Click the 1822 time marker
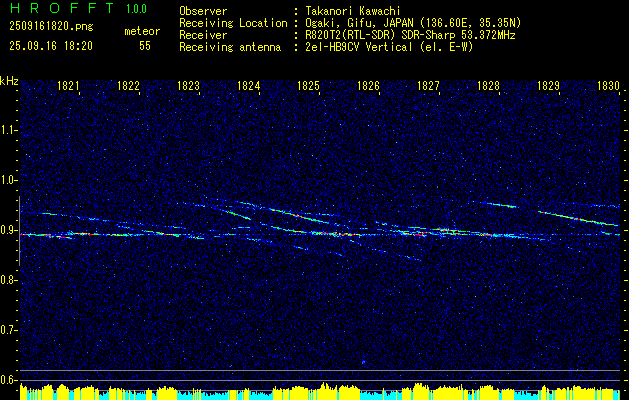This screenshot has height=400, width=629. click(x=128, y=85)
